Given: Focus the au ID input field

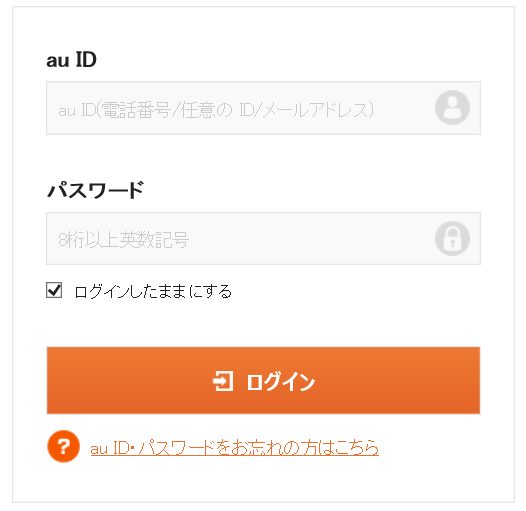Looking at the screenshot, I should tap(263, 108).
